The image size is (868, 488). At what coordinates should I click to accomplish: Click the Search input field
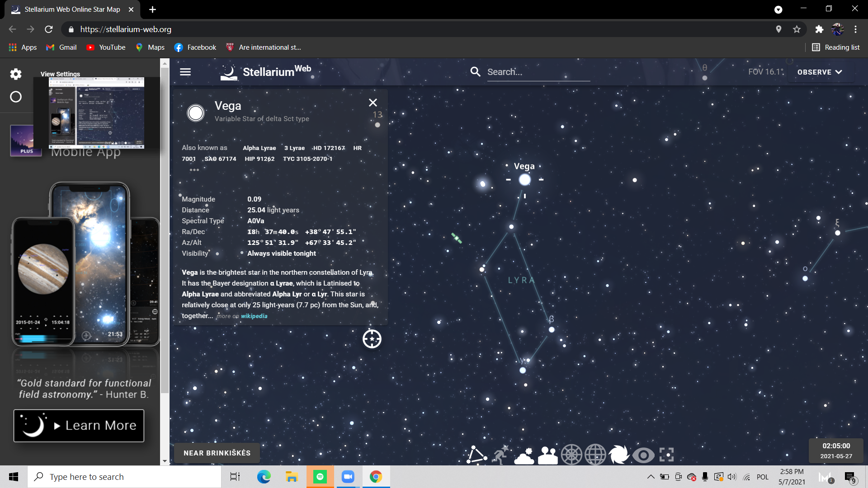pos(538,72)
